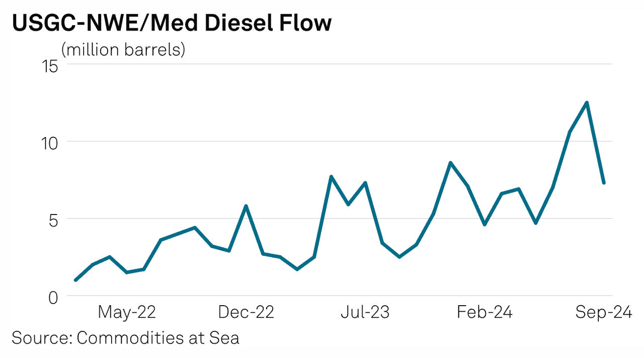Click the Feb-24 x-axis label
Viewport: 644px width, 358px height.
[x=485, y=313]
